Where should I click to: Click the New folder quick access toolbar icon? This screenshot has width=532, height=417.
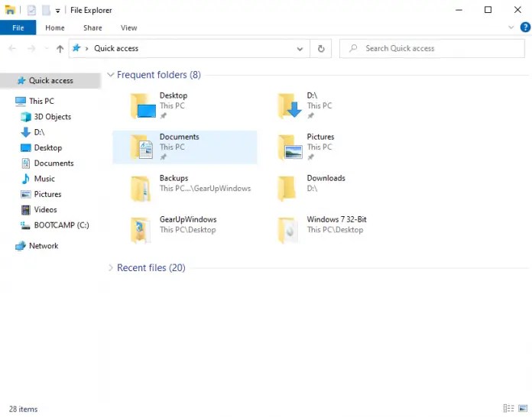pos(46,10)
